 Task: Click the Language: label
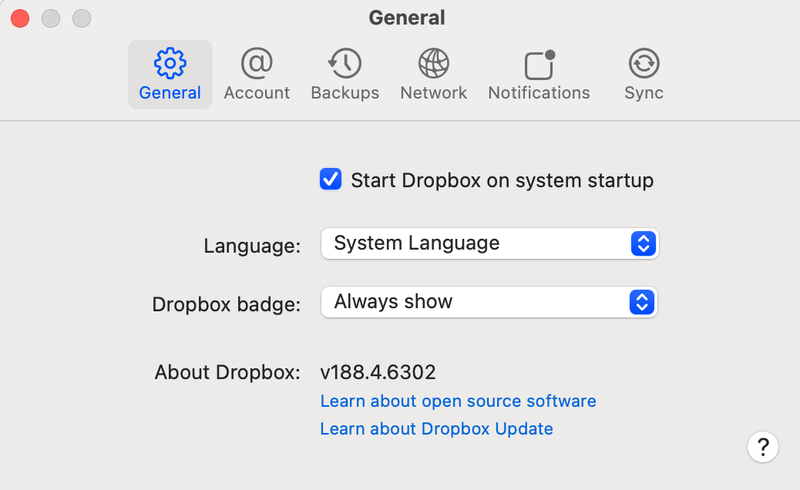252,246
